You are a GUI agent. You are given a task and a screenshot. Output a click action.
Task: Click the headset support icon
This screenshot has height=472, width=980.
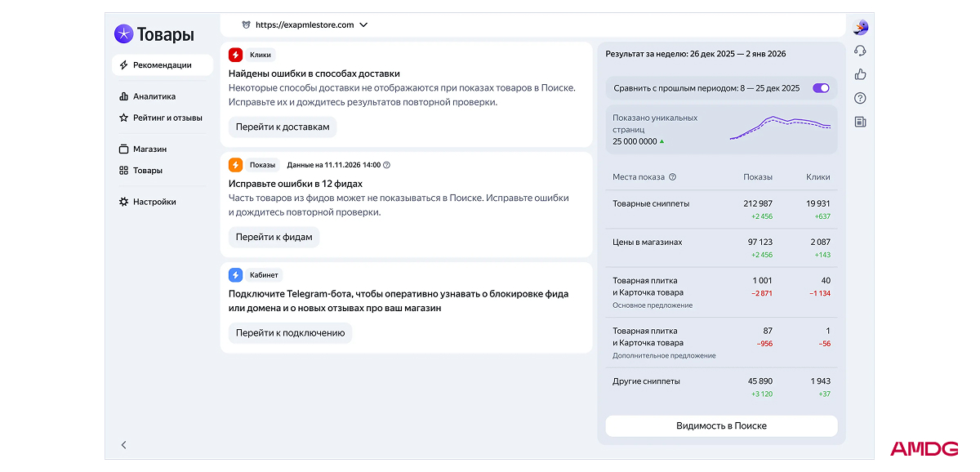(860, 51)
